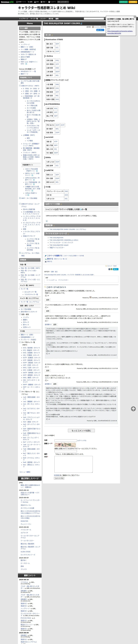Viewport: 138px width, 644px height.
Task: Thumbs-up the 冬優子ってESTP comment
Action: pos(46,380)
